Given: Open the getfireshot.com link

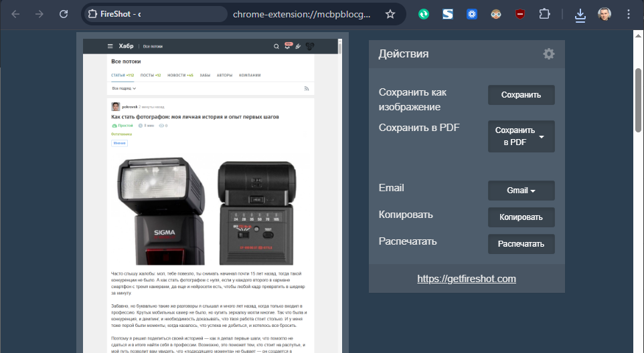Looking at the screenshot, I should point(467,279).
